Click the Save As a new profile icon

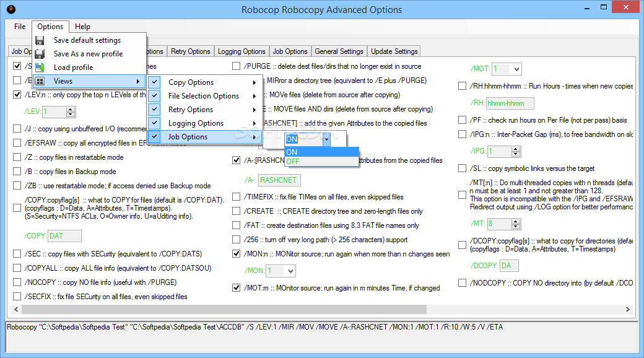coord(40,54)
